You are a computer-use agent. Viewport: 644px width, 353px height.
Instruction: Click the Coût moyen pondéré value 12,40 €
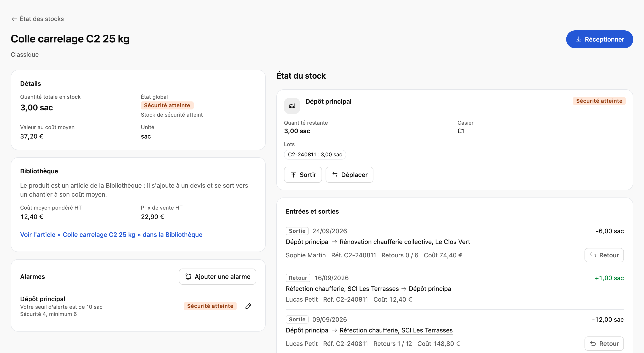(x=32, y=217)
